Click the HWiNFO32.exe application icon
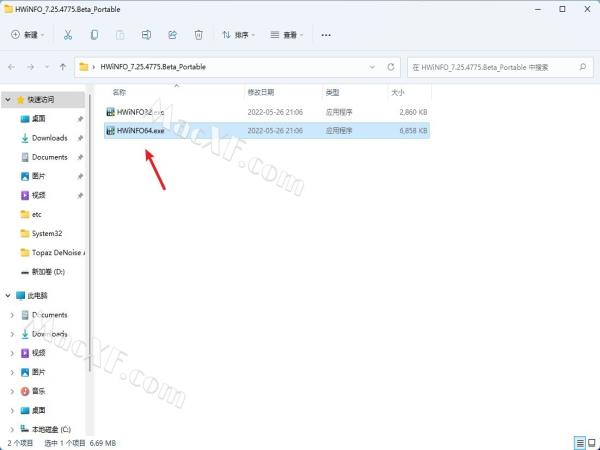The height and width of the screenshot is (450, 600). (111, 112)
